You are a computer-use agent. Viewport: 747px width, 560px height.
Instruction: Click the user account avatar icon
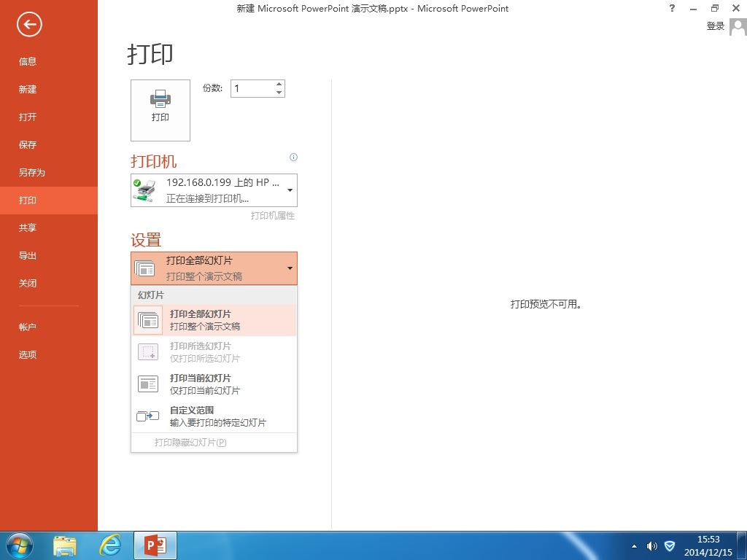(x=738, y=27)
